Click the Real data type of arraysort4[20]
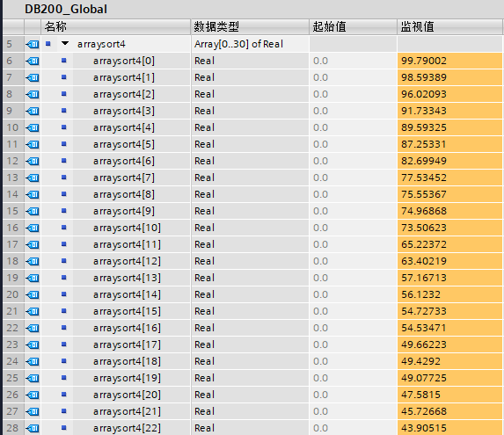The height and width of the screenshot is (435, 504). [250, 395]
